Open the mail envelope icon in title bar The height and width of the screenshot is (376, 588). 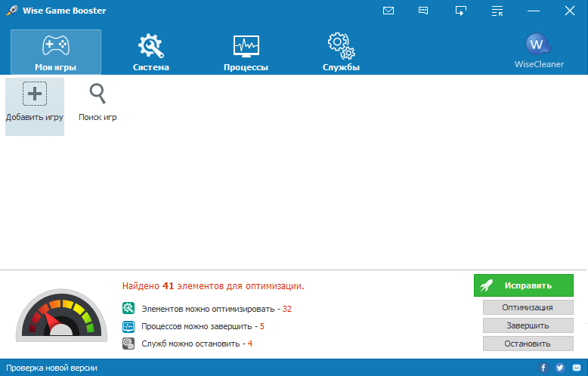388,11
